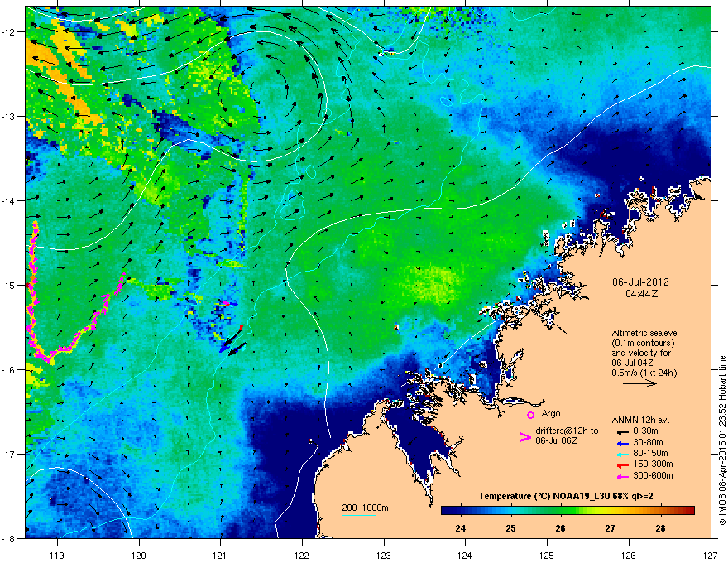Click the '200 1000m' bathymetry label
The height and width of the screenshot is (563, 728).
(365, 508)
